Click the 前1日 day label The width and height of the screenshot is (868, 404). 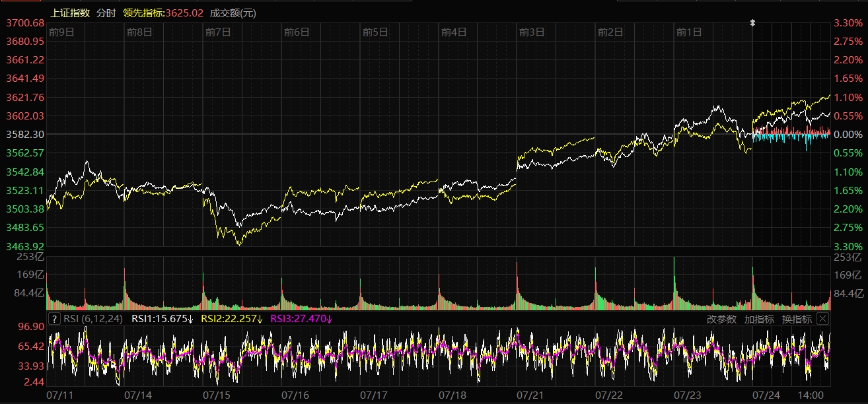click(689, 32)
